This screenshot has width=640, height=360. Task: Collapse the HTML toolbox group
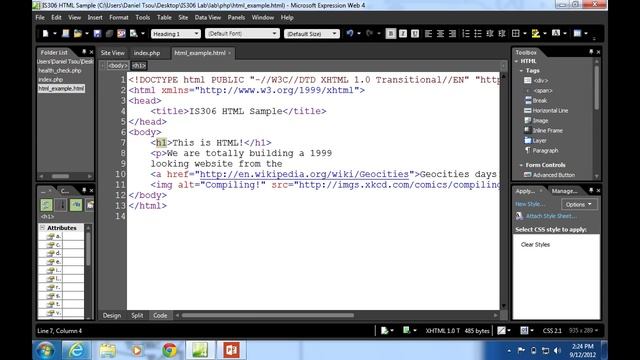tap(516, 61)
